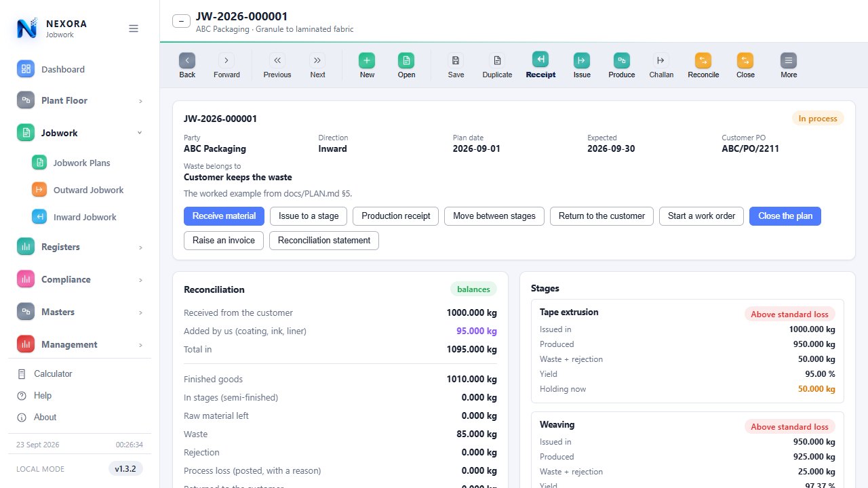The width and height of the screenshot is (868, 488).
Task: Open the About link
Action: click(x=45, y=418)
